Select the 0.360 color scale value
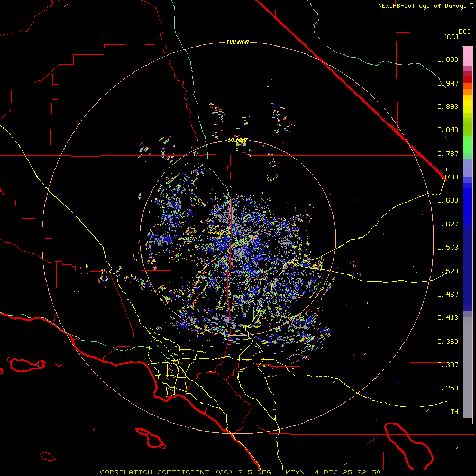Screen dimensions: 476x476 (x=448, y=342)
